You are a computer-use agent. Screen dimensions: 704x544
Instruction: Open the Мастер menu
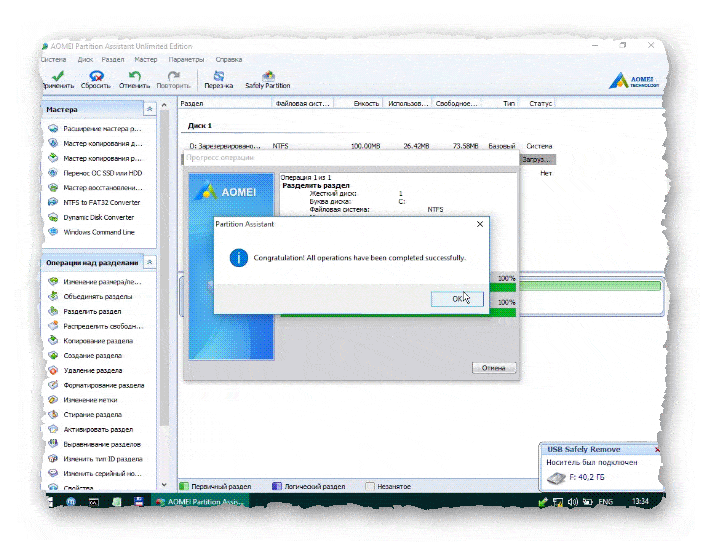click(x=146, y=59)
